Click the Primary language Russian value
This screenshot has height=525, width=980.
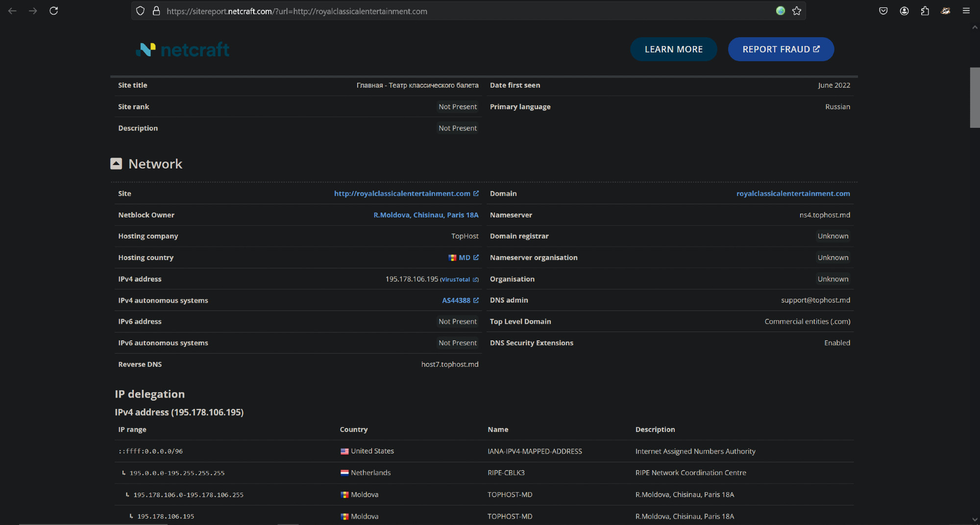tap(837, 107)
